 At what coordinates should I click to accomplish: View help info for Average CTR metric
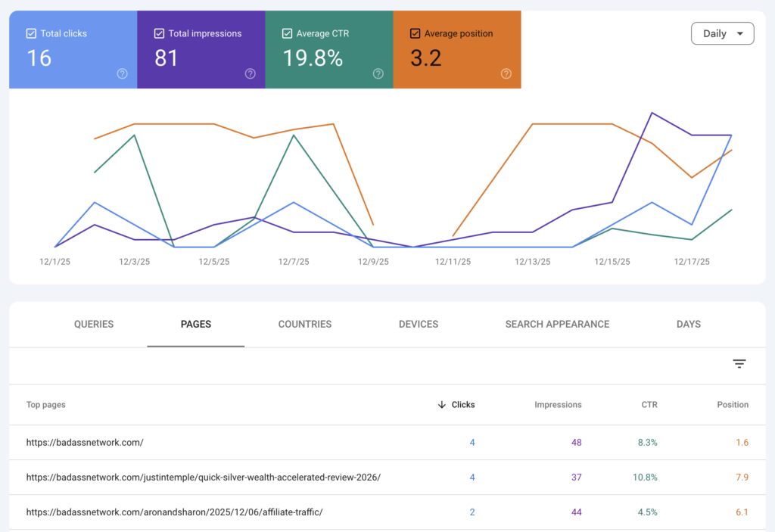point(378,73)
